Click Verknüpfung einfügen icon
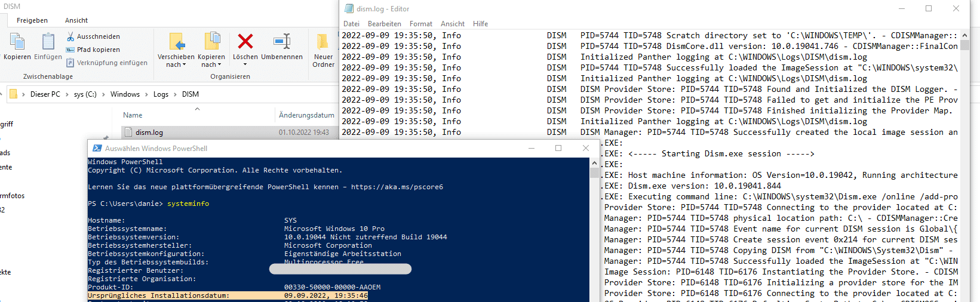Image resolution: width=980 pixels, height=302 pixels. [x=70, y=63]
